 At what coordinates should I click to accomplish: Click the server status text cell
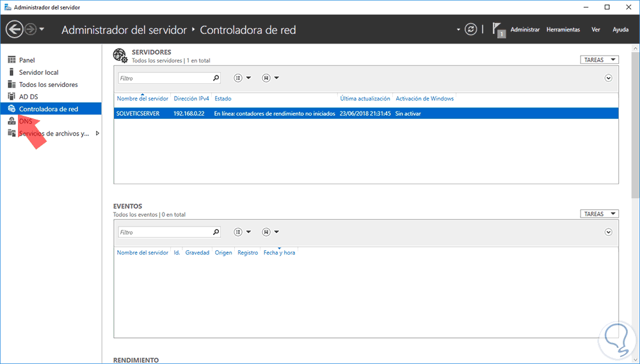click(275, 113)
